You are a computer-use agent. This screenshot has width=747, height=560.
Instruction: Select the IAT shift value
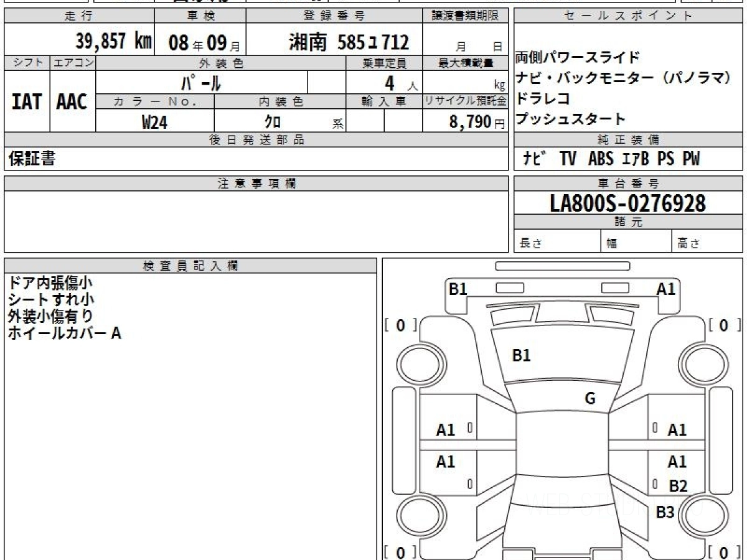pyautogui.click(x=27, y=102)
